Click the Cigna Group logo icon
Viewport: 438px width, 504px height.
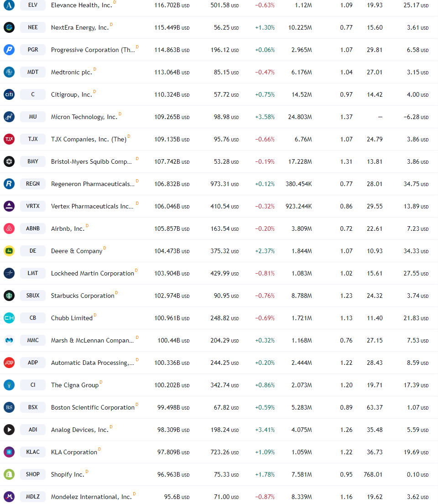point(9,385)
